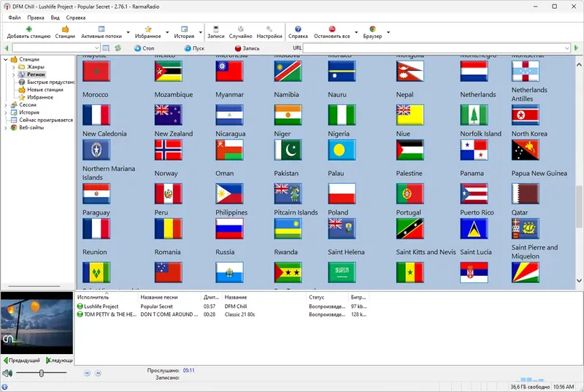
Task: Select the TOM PETTY playlist row
Action: [222, 314]
